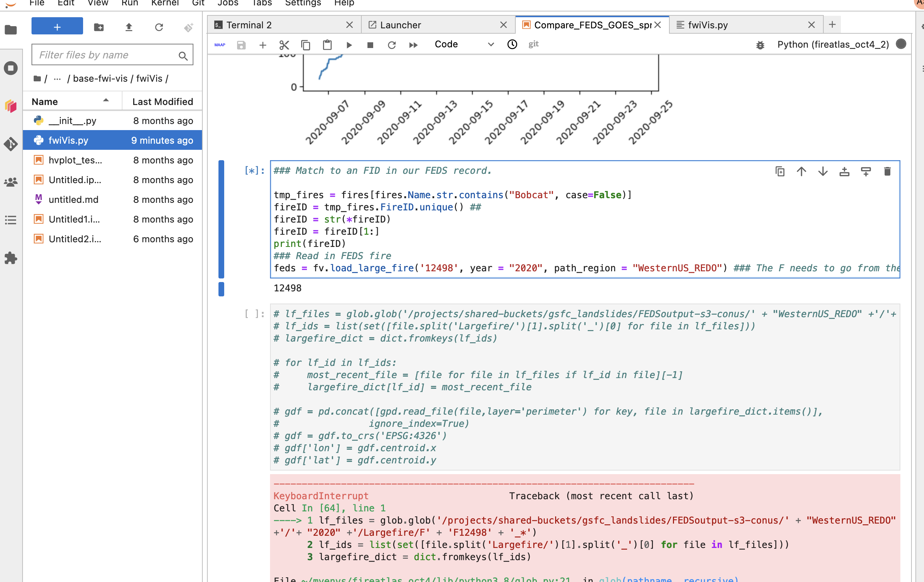The height and width of the screenshot is (582, 924).
Task: Expand the breadcrumb ellipsis in file path
Action: [x=57, y=78]
